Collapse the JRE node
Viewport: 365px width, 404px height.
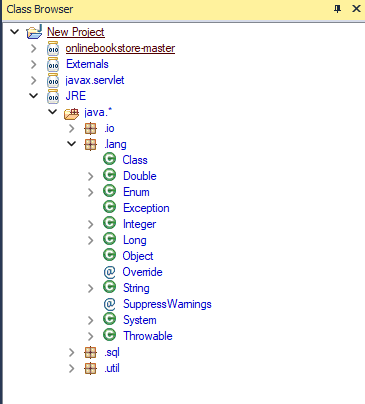click(x=34, y=96)
